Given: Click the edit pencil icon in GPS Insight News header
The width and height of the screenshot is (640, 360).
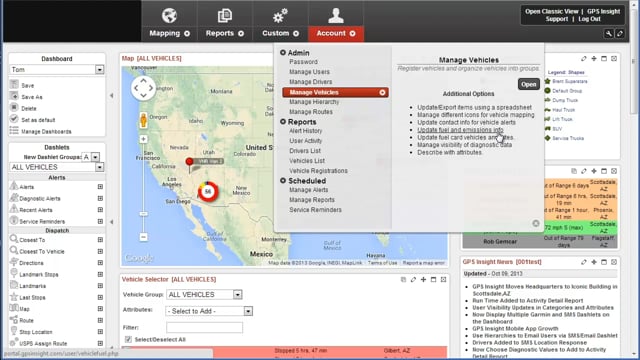Looking at the screenshot, I should coord(584,262).
